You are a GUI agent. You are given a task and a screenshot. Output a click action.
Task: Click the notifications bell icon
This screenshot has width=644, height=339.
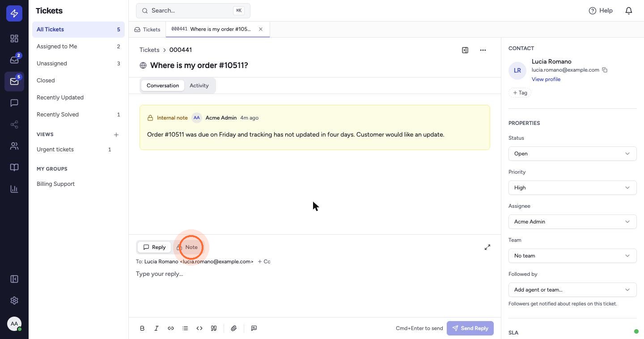pos(629,11)
